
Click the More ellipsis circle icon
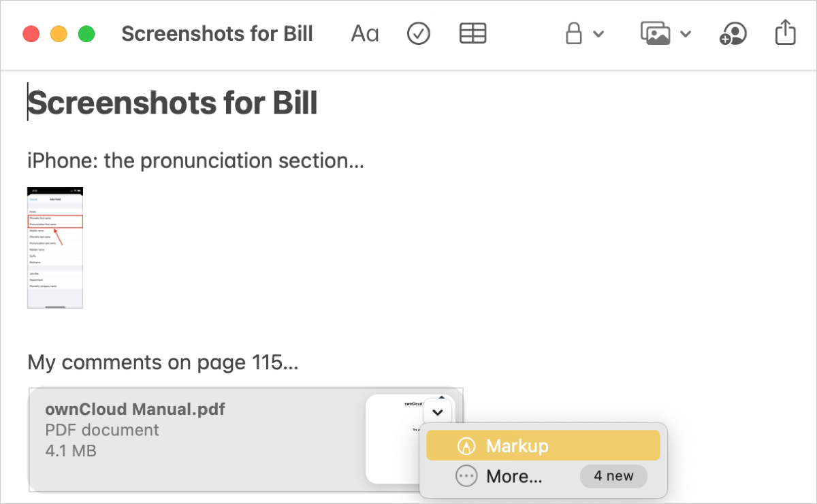466,476
